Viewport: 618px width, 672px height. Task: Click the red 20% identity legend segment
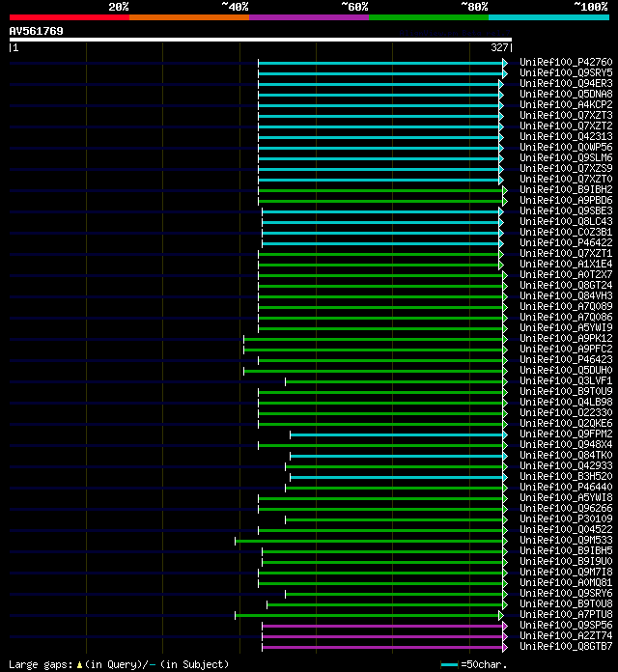coord(70,17)
